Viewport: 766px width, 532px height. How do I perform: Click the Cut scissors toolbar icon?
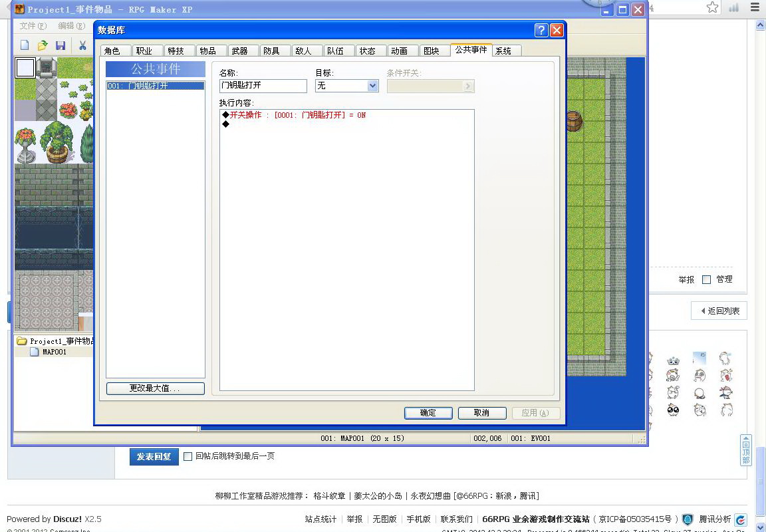[82, 45]
